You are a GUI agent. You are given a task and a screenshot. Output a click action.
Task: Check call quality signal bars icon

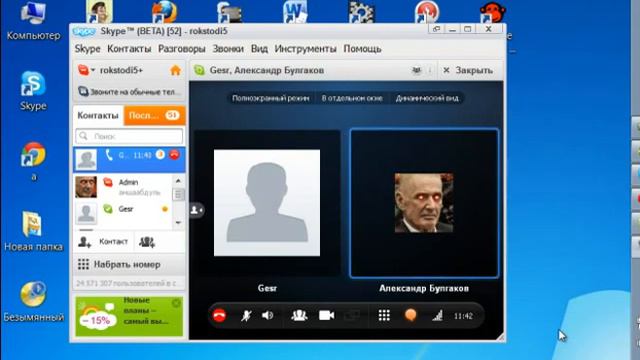tap(437, 315)
